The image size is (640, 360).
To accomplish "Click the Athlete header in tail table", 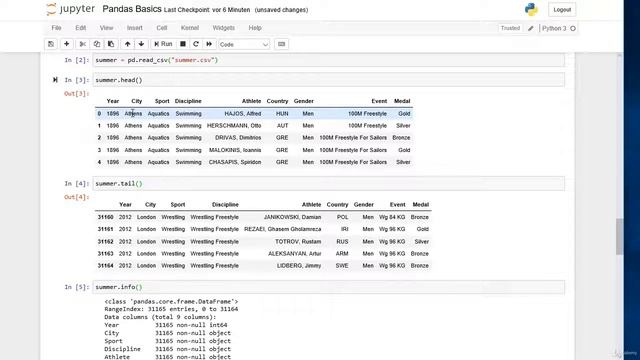I will coord(311,205).
